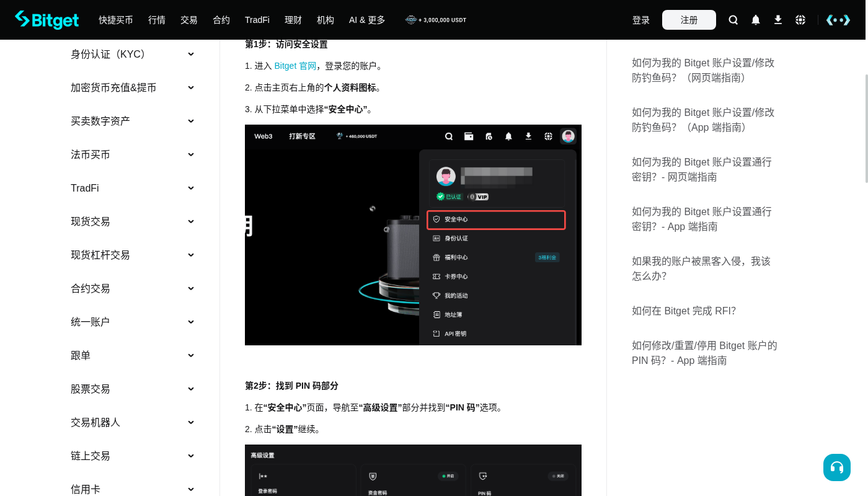Screen dimensions: 868x496
Task: Open 理财 menu
Action: (x=293, y=20)
